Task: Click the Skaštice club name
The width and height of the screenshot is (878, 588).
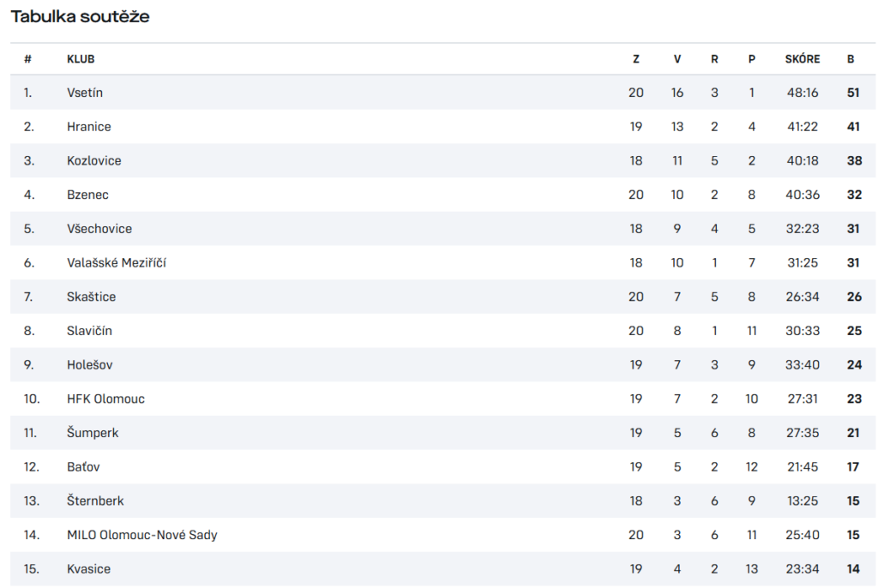Action: click(x=91, y=297)
